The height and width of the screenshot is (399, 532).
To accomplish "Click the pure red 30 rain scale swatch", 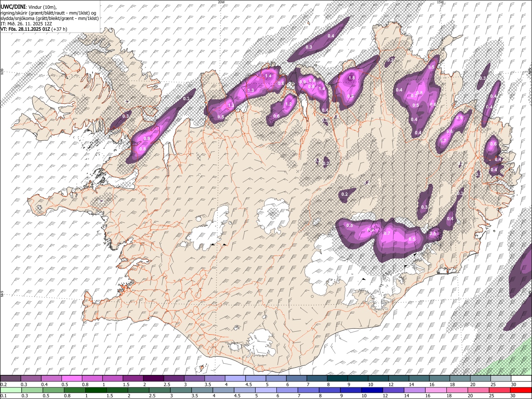I will pos(521,390).
